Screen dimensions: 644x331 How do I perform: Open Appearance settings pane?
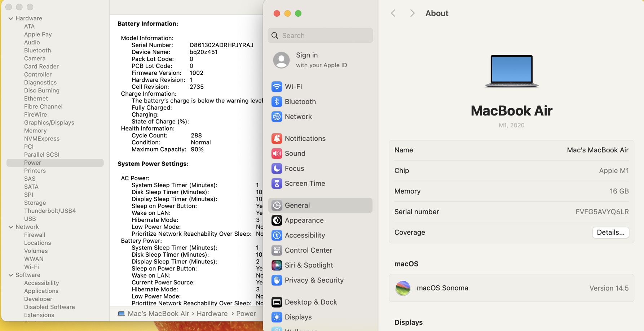pos(304,220)
